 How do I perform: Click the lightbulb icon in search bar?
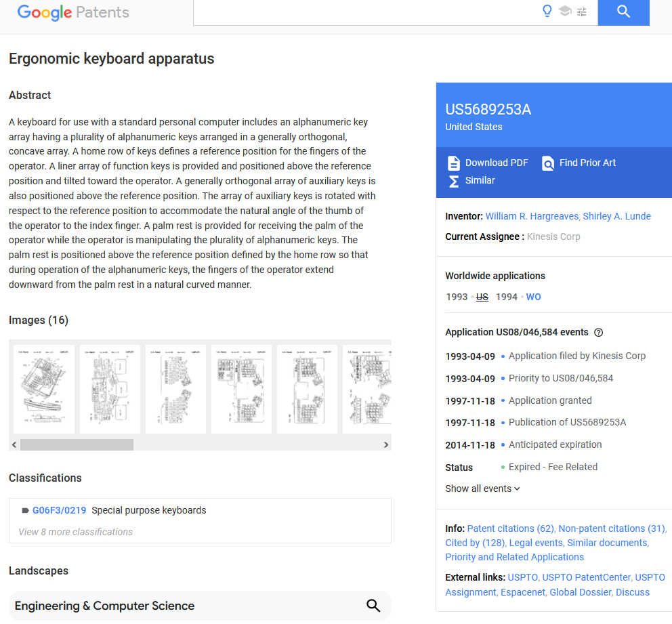[547, 11]
